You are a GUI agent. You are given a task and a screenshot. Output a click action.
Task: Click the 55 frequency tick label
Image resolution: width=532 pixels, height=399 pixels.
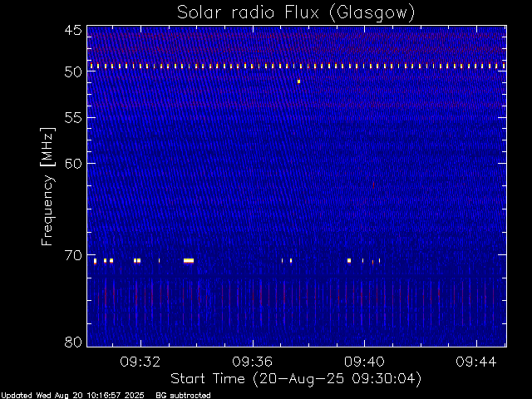point(73,118)
